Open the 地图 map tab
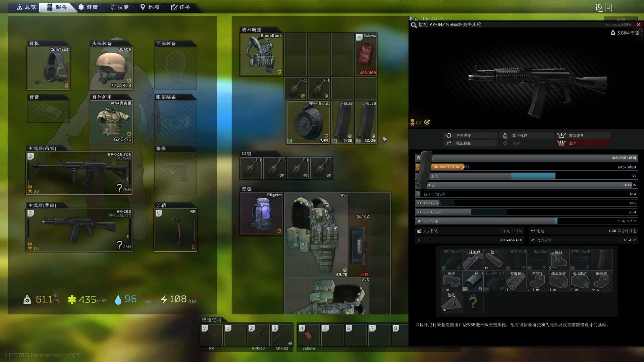Viewport: 644px width, 362px height. (x=150, y=7)
